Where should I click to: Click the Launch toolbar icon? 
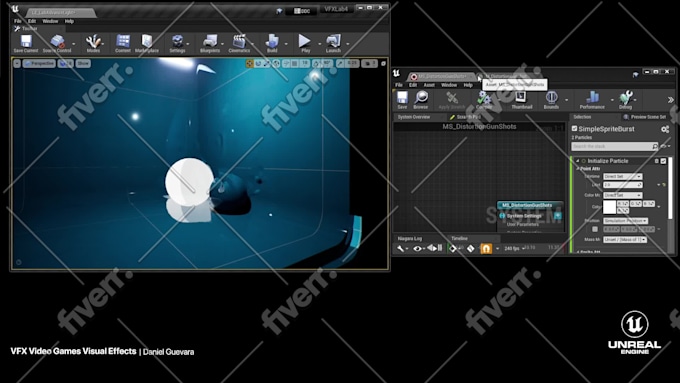[x=333, y=44]
